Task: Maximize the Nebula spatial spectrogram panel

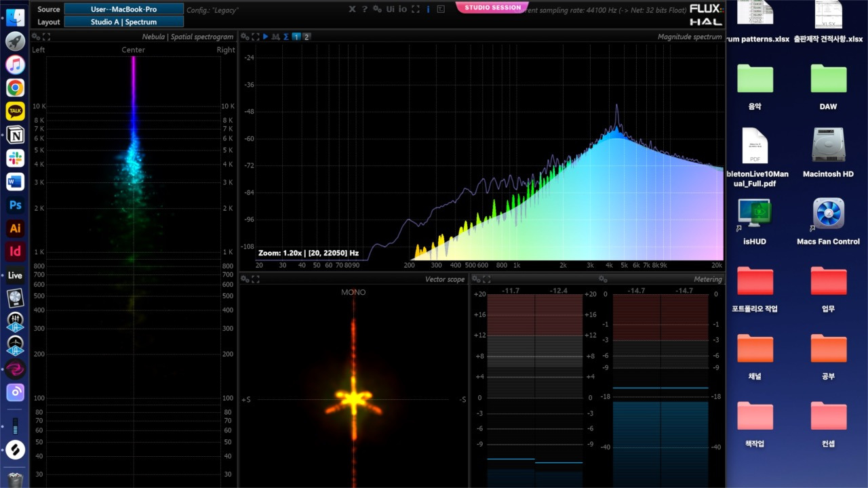Action: click(x=47, y=37)
